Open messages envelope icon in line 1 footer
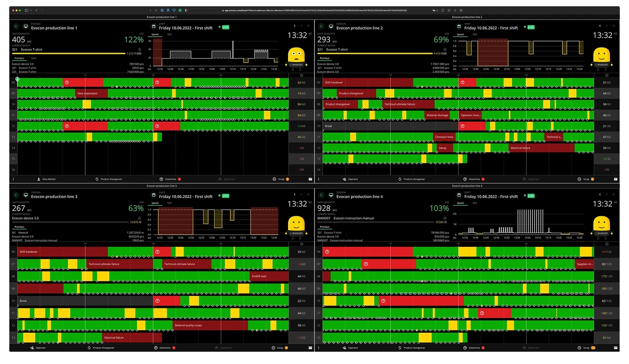 pyautogui.click(x=310, y=179)
